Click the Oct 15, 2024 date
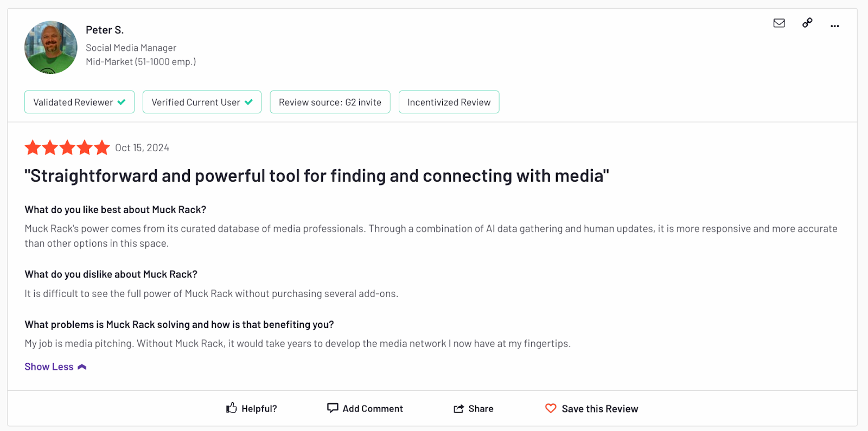The image size is (868, 431). coord(142,148)
